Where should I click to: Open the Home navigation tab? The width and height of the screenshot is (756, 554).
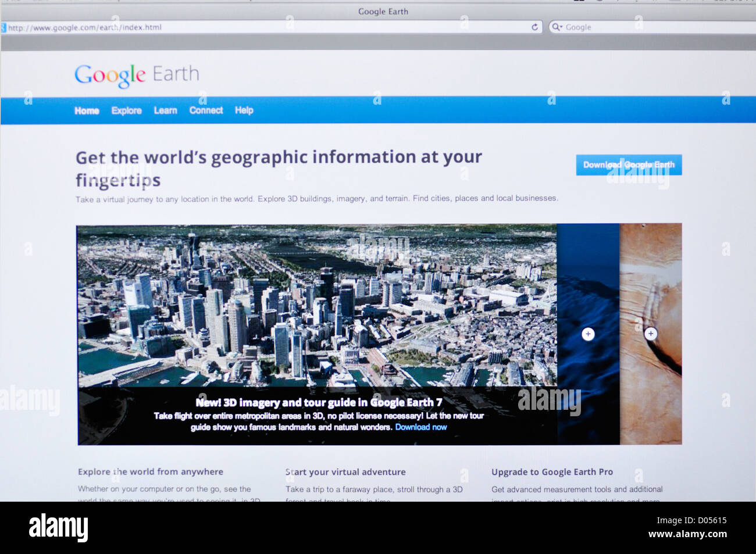(87, 110)
